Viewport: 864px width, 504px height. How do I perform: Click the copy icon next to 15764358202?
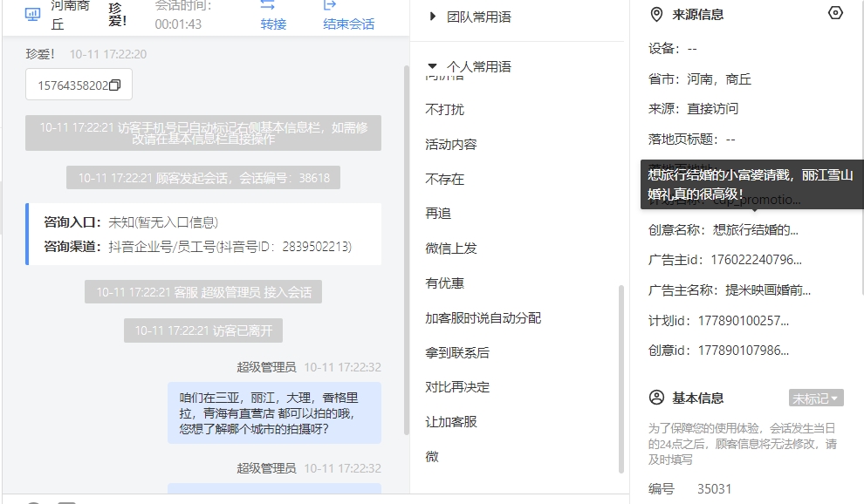114,85
